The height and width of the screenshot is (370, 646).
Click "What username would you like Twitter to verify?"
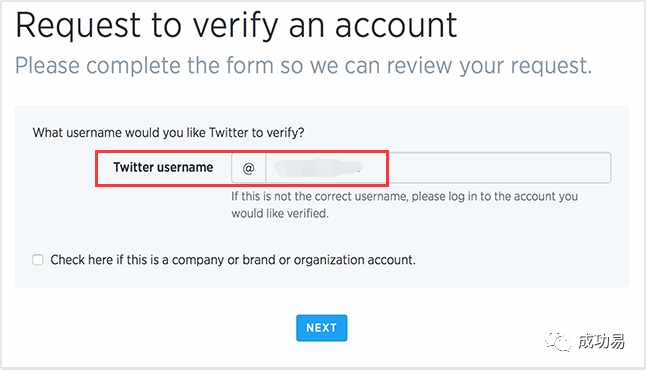click(169, 133)
